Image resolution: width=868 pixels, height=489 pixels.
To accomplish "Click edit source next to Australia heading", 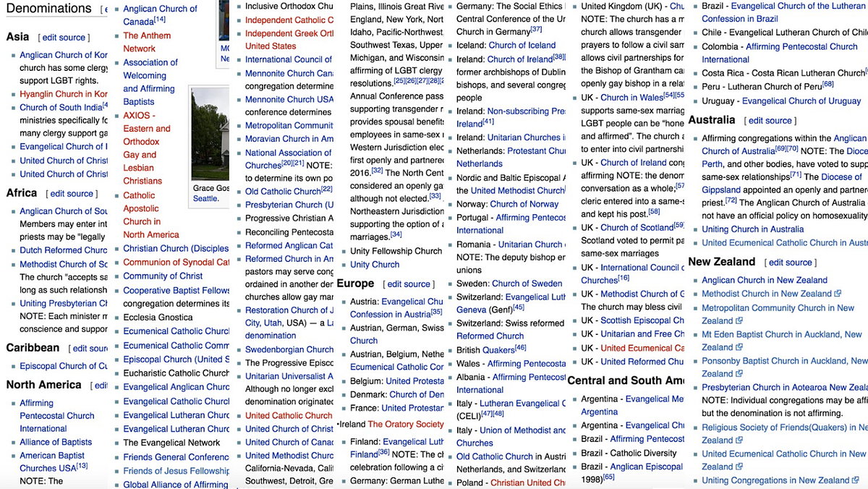I will click(x=769, y=121).
